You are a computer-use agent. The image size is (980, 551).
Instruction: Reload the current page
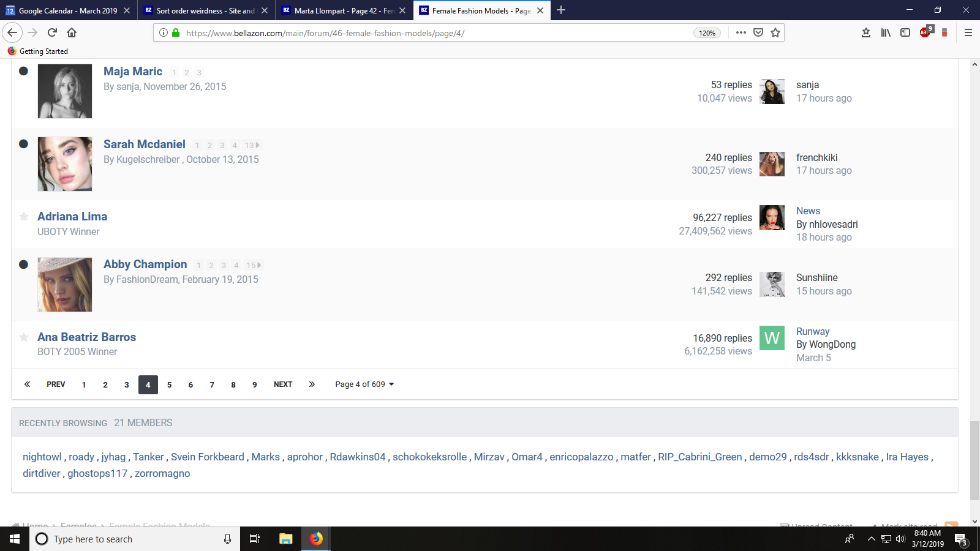point(52,32)
